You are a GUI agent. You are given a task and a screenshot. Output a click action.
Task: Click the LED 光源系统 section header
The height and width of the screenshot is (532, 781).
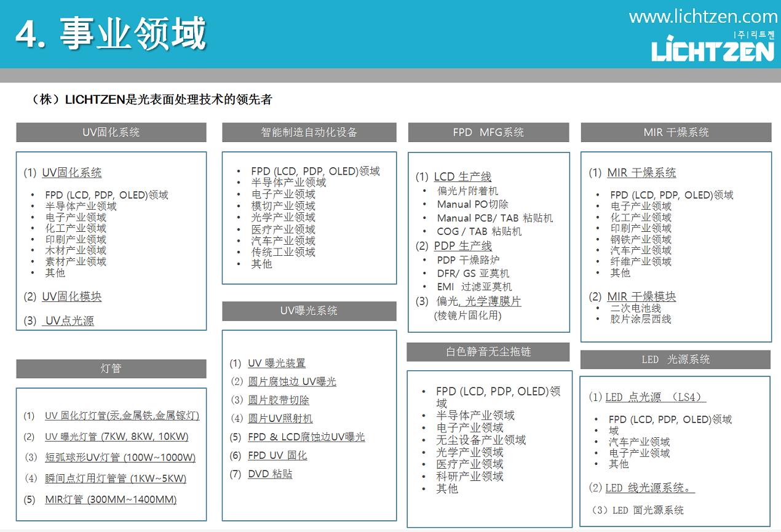click(x=675, y=360)
